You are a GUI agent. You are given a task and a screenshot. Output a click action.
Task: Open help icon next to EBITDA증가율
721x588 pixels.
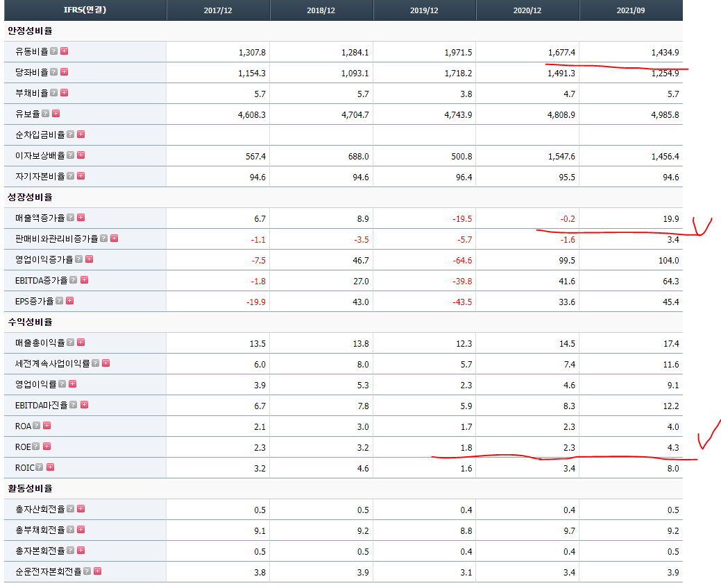click(x=74, y=279)
